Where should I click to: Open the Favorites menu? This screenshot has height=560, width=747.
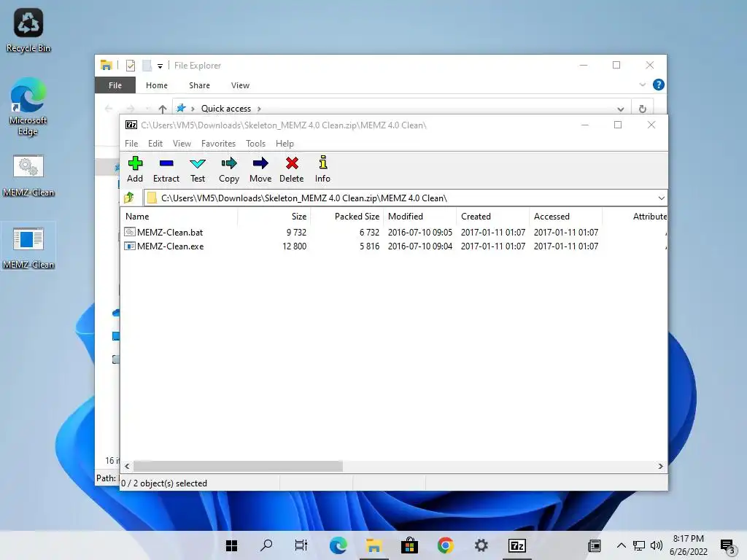click(x=219, y=144)
